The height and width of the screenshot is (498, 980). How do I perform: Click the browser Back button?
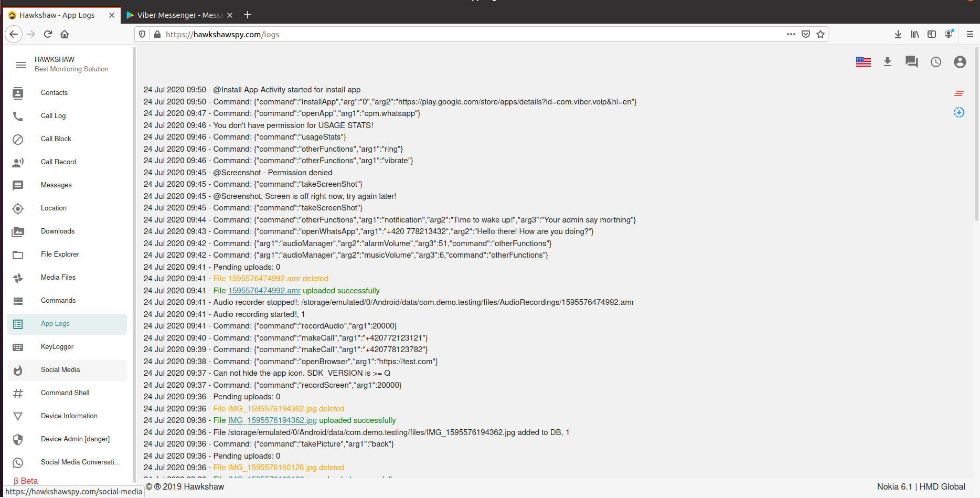click(14, 34)
